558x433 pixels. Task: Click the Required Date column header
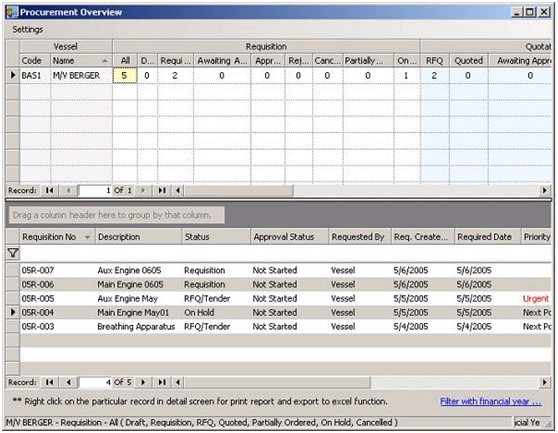(487, 237)
